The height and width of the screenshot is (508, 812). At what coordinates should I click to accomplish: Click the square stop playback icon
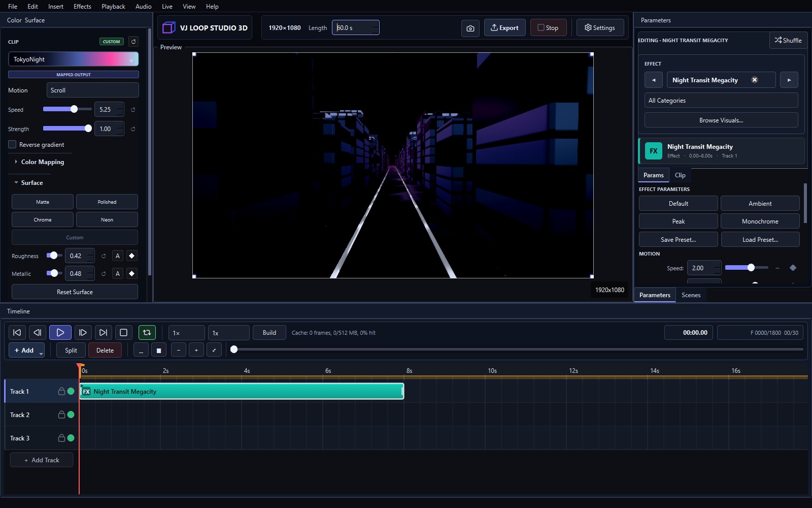click(123, 333)
